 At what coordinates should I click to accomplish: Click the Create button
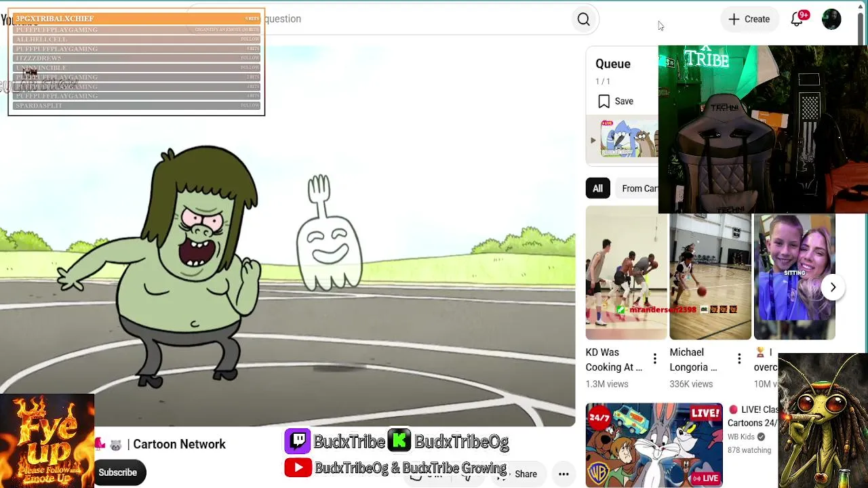(749, 19)
